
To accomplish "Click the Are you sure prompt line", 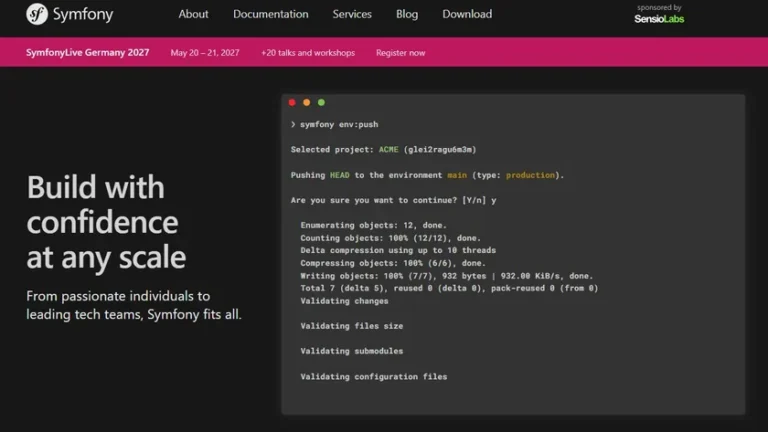I will [393, 200].
